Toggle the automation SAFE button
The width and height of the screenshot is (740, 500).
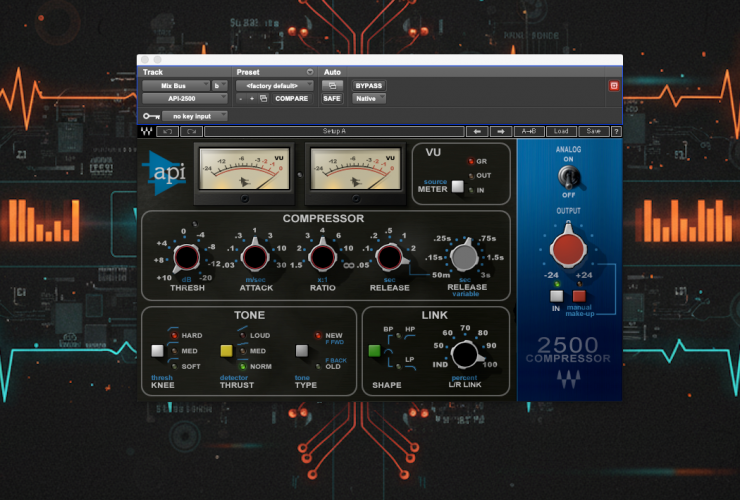[332, 98]
